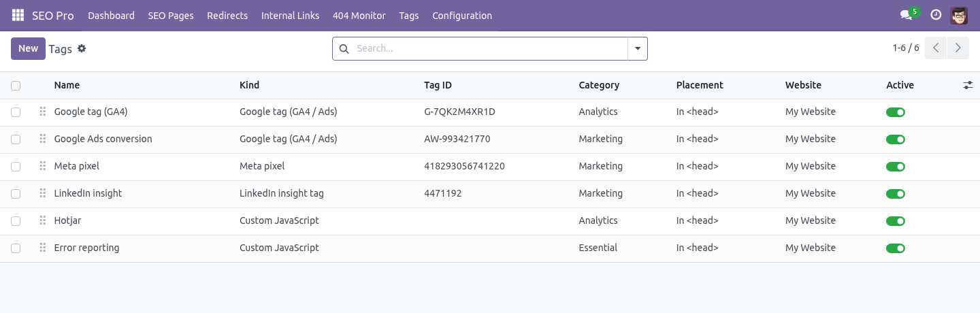Open tag ID AW-993421770 cell
The image size is (980, 313).
[457, 139]
